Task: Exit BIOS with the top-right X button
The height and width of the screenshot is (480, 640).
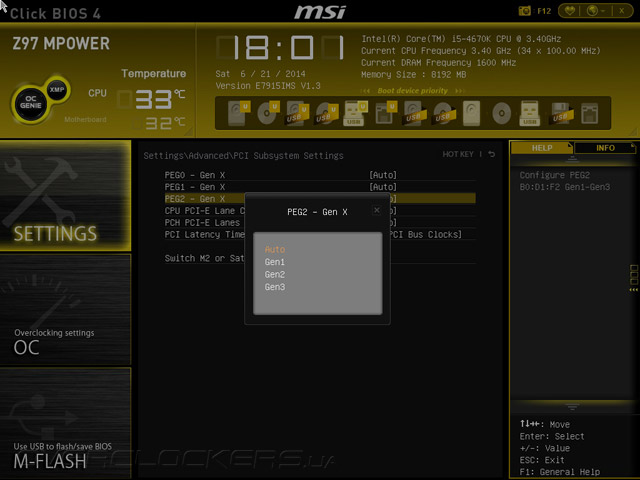Action: pos(622,11)
